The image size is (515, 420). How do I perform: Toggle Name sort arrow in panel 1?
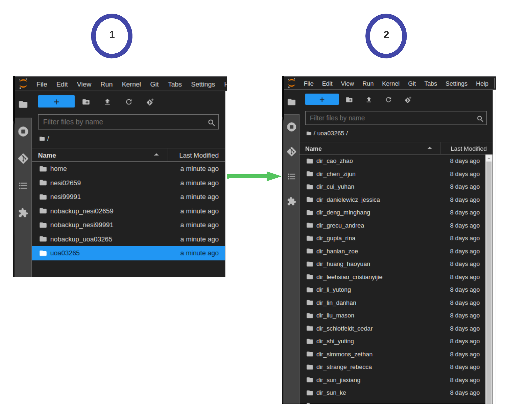click(156, 155)
